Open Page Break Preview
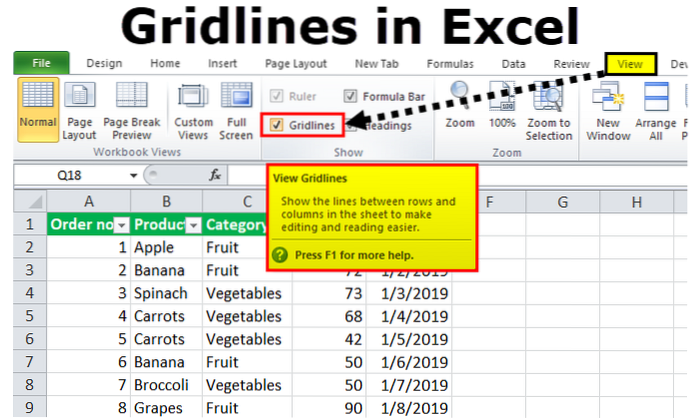The width and height of the screenshot is (697, 418). click(132, 110)
